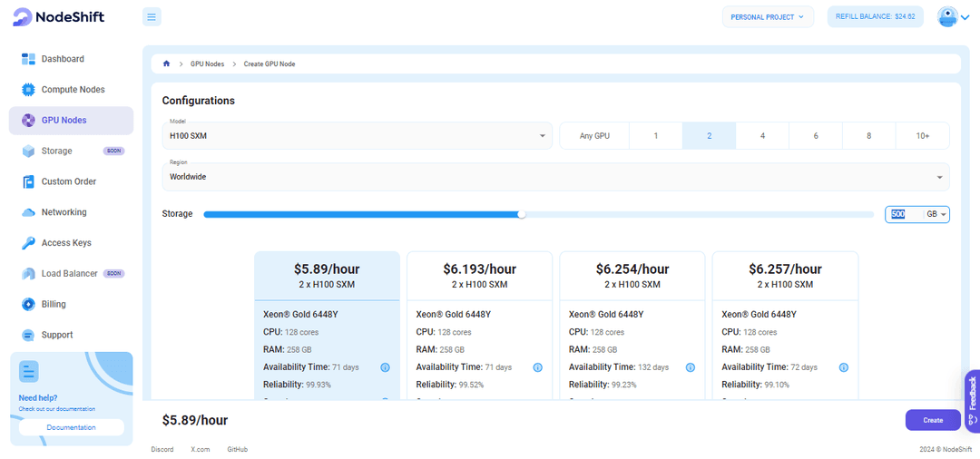
Task: Select the Any GPU count option
Action: (x=594, y=135)
